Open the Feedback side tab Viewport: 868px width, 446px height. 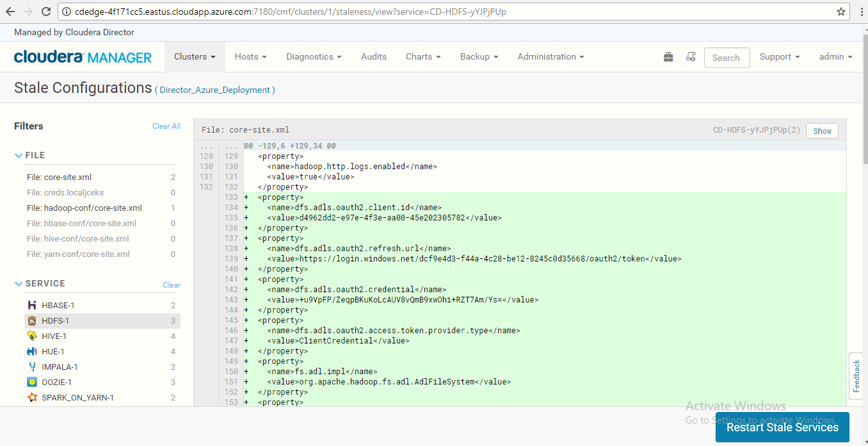click(857, 376)
